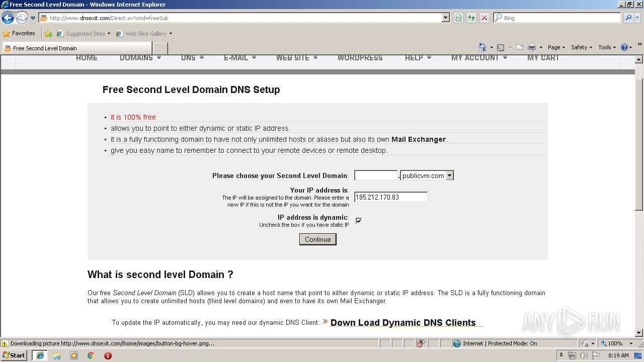Click the Windows Start button
This screenshot has width=644, height=362.
point(14,355)
